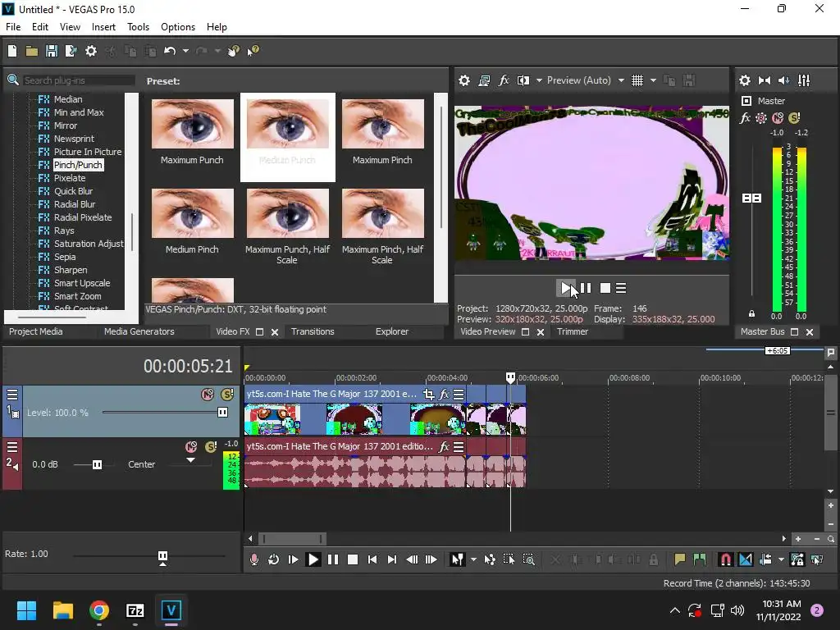Viewport: 840px width, 630px height.
Task: Solo the Master bus
Action: pyautogui.click(x=794, y=118)
